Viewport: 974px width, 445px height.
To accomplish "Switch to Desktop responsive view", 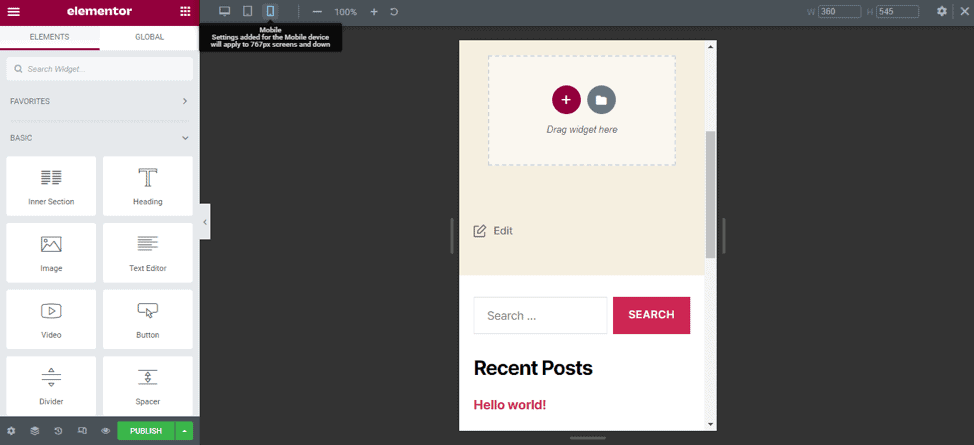I will (x=225, y=11).
